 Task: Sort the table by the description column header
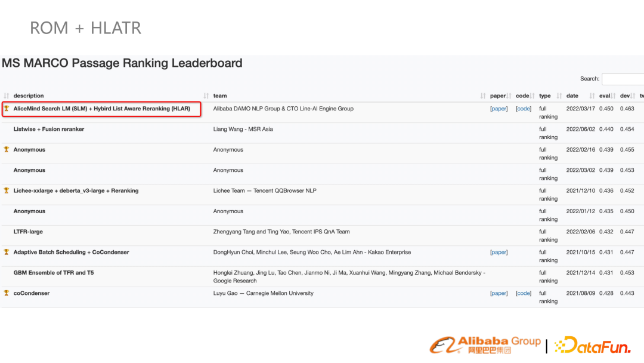(29, 96)
